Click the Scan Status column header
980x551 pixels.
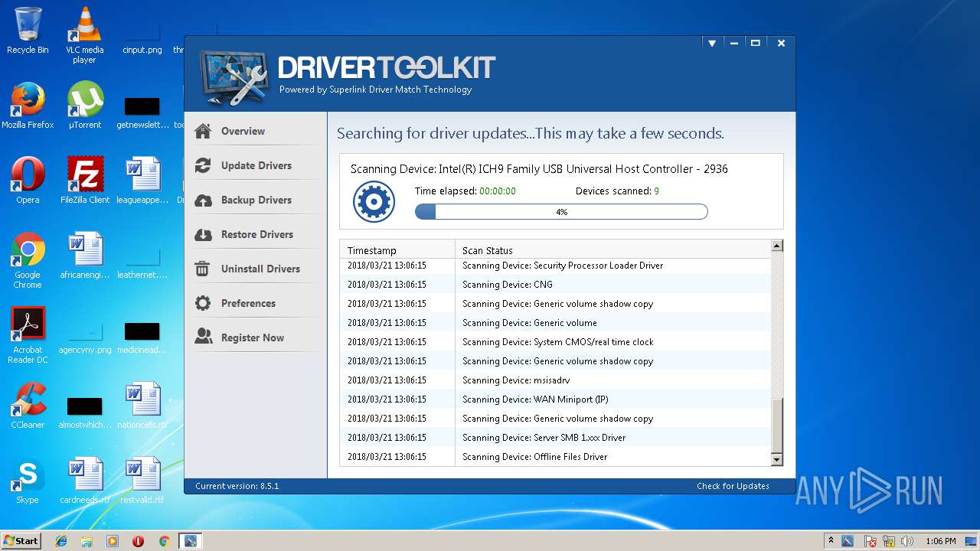click(x=612, y=250)
